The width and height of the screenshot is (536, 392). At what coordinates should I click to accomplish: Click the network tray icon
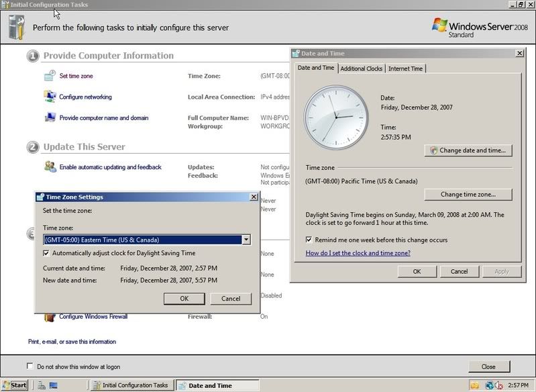[489, 385]
